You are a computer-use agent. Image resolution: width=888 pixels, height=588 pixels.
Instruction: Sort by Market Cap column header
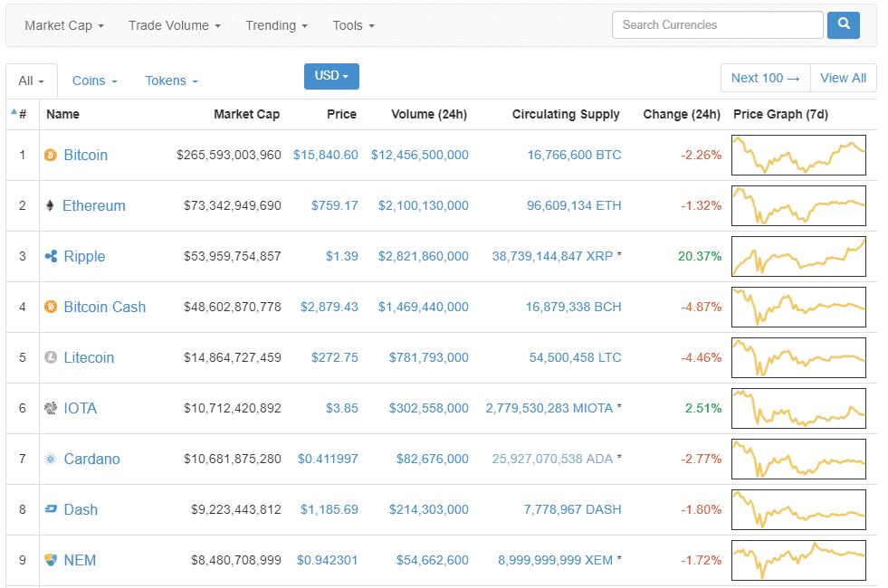[x=247, y=114]
